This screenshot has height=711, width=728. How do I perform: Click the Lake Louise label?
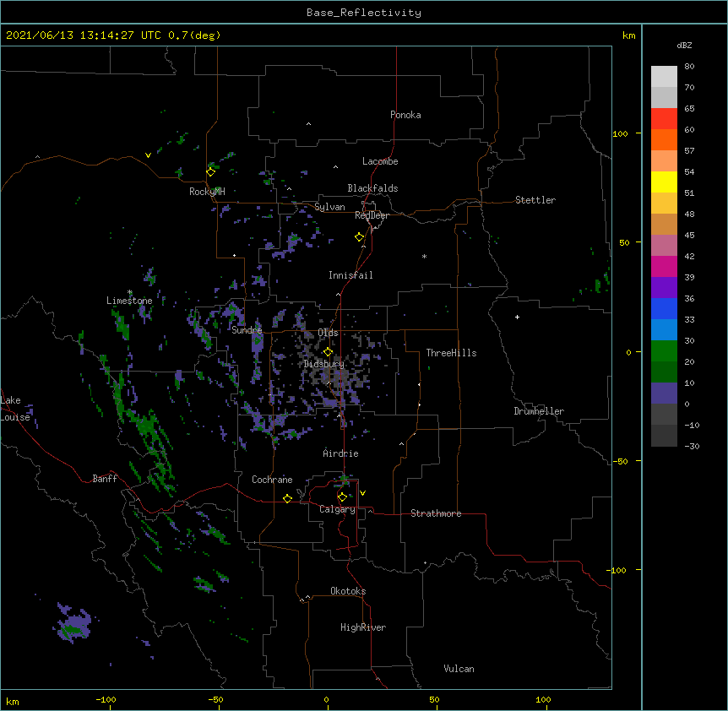tap(15, 409)
